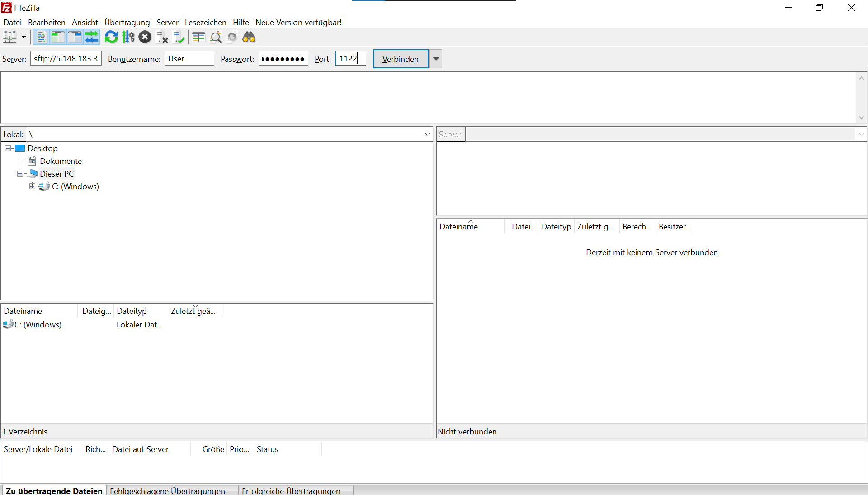
Task: Click FileZilla app icon in title bar
Action: pyautogui.click(x=6, y=8)
